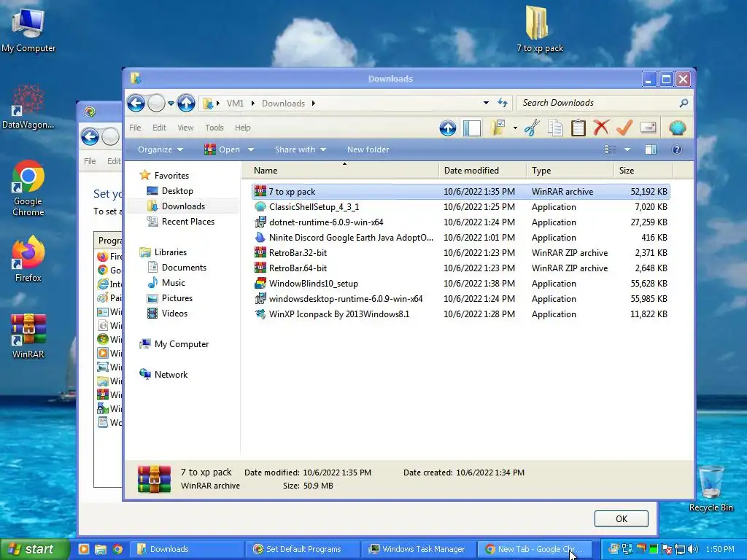Select Network in navigation pane
This screenshot has width=747, height=560.
[x=171, y=375]
